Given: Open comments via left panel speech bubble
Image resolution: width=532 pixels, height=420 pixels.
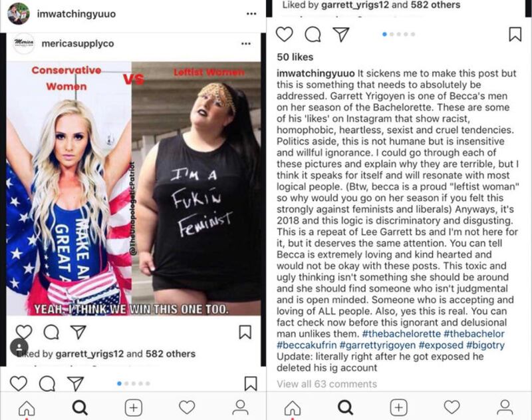Looking at the screenshot, I should [47, 383].
